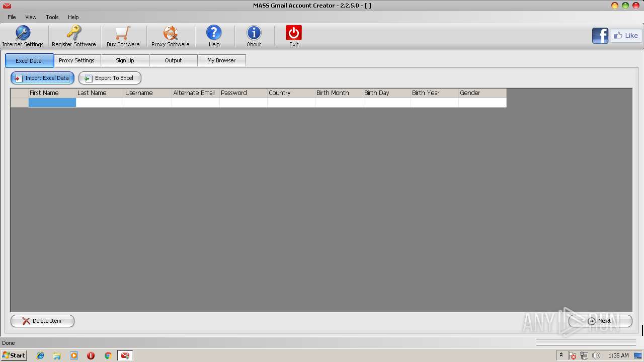Viewport: 644px width, 362px height.
Task: Show hidden system tray icons
Action: point(561,355)
